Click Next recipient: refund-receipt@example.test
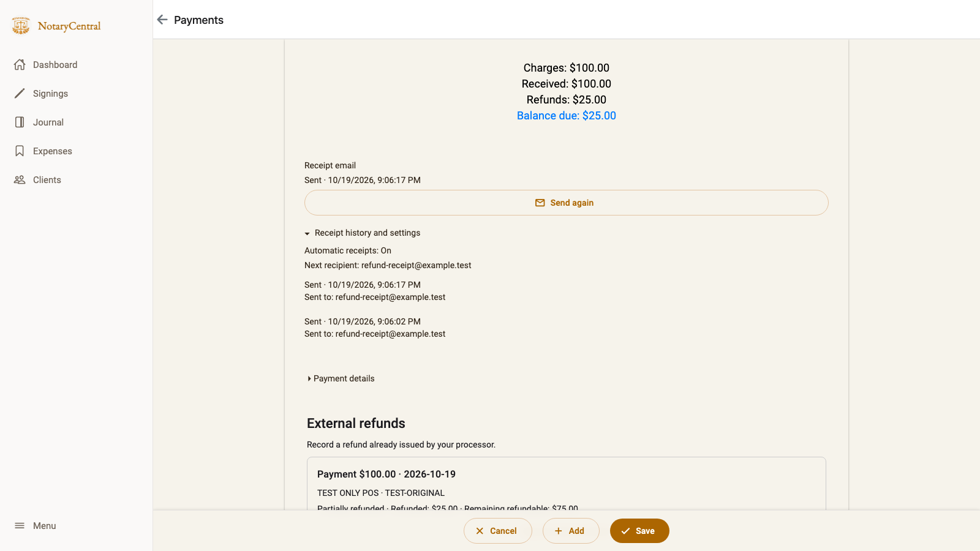 point(388,265)
